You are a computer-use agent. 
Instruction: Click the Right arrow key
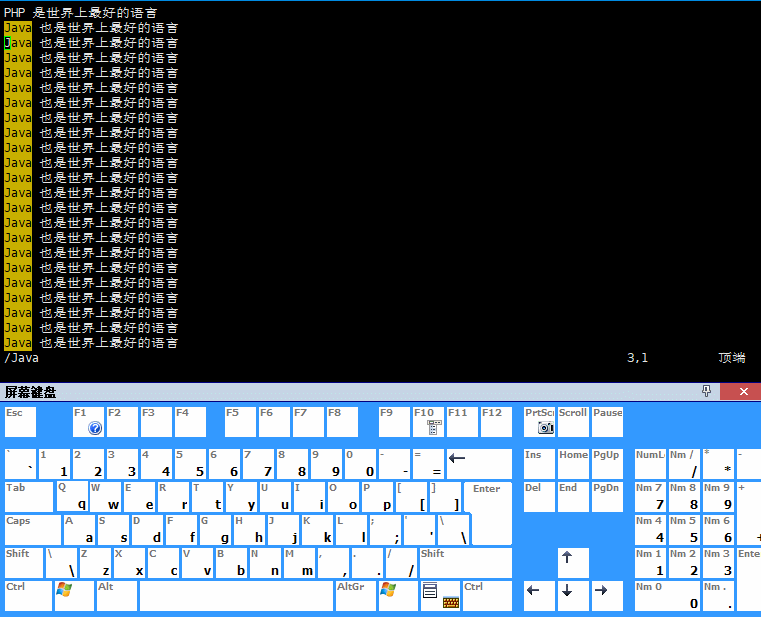coord(607,595)
